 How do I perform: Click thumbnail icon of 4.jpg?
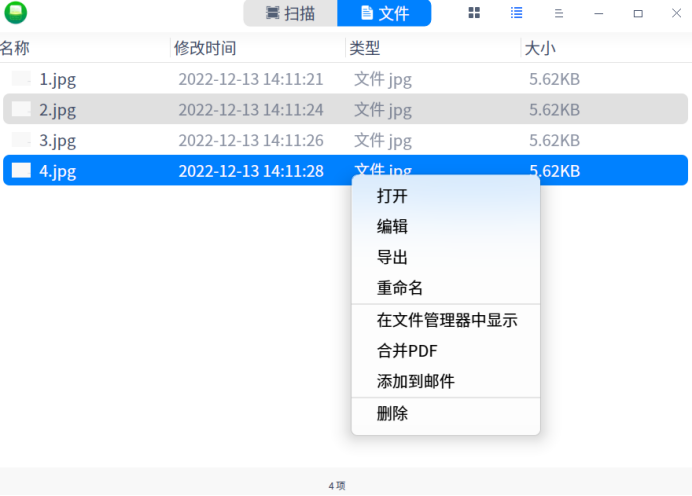pos(21,170)
